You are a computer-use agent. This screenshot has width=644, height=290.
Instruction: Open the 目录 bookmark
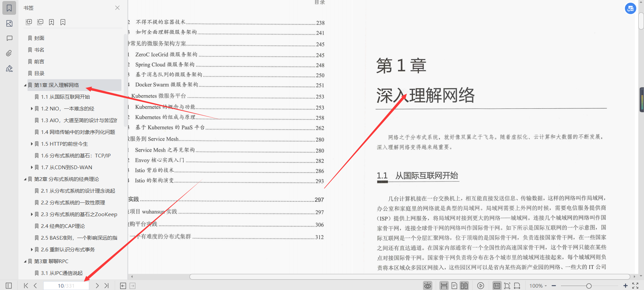[39, 74]
